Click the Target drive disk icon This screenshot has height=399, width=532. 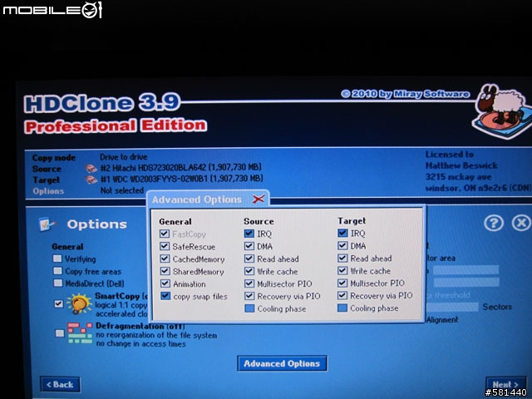coord(91,180)
